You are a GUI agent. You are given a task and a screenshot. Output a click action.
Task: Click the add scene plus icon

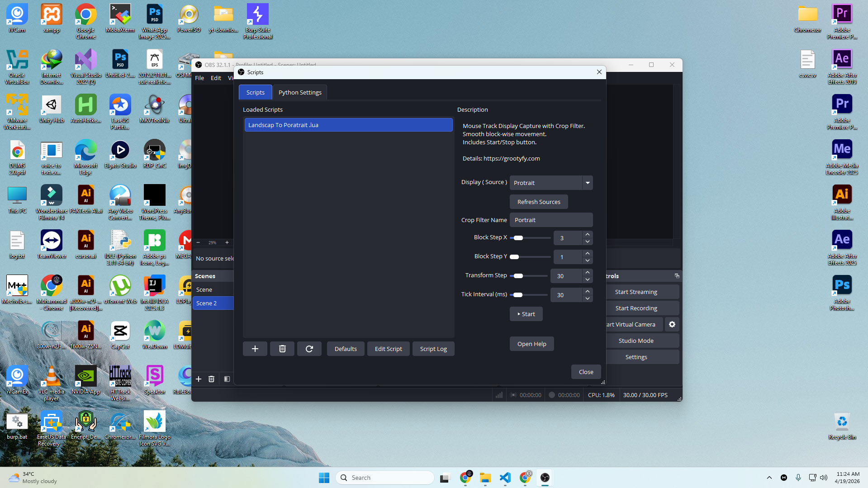pos(199,379)
